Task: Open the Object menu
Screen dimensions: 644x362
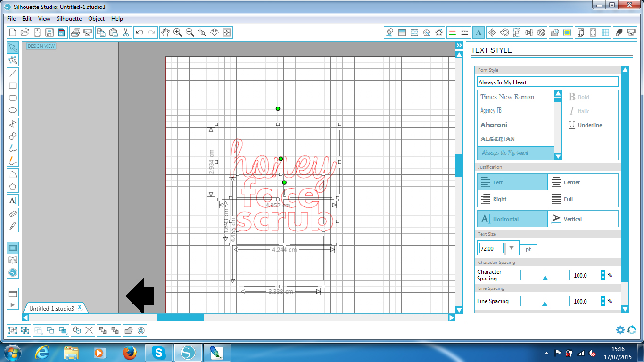Action: coord(97,19)
